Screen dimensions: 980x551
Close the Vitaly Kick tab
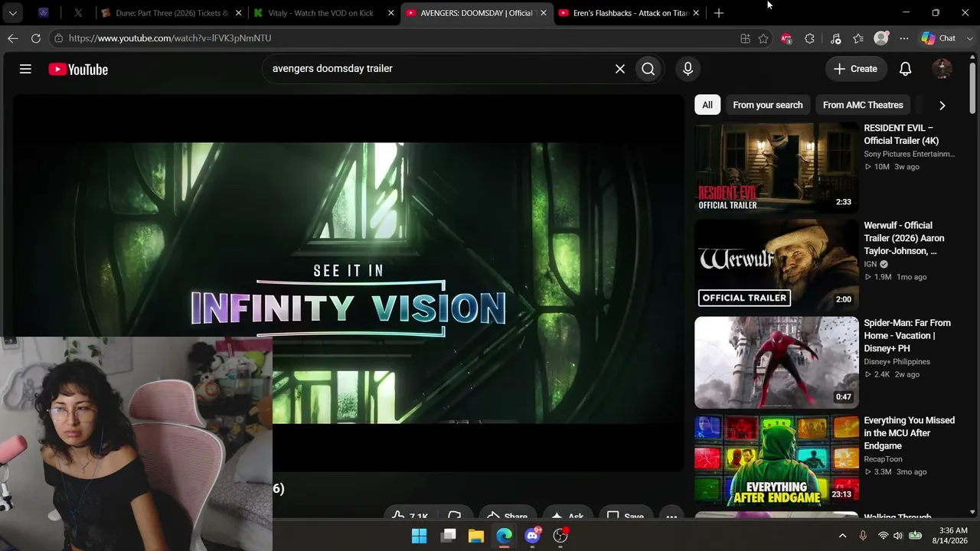pyautogui.click(x=391, y=13)
